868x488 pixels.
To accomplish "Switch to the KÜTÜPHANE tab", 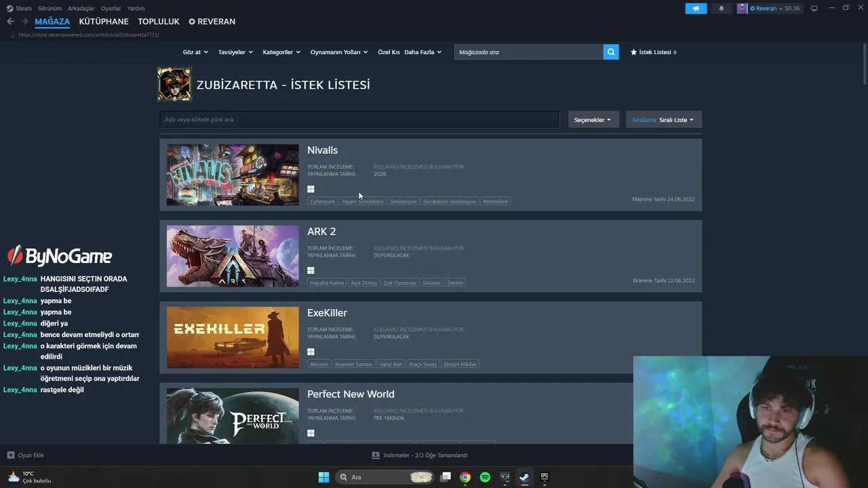I will [x=104, y=22].
